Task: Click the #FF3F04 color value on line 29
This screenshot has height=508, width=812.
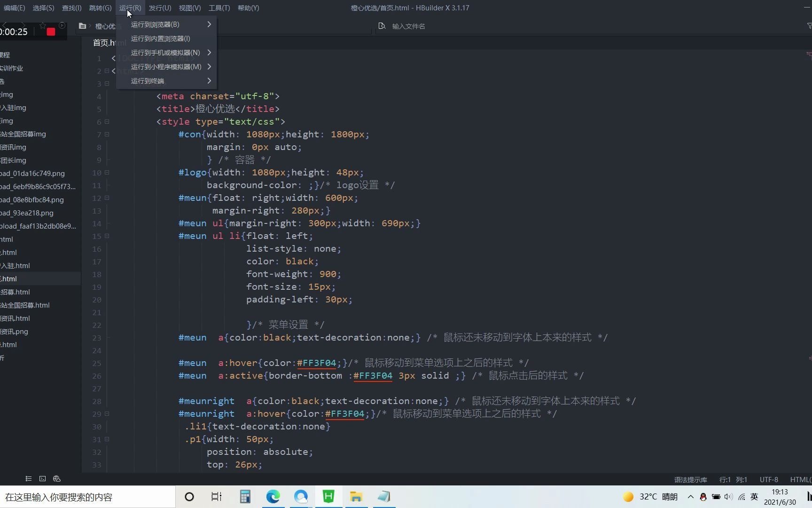Action: coord(344,413)
